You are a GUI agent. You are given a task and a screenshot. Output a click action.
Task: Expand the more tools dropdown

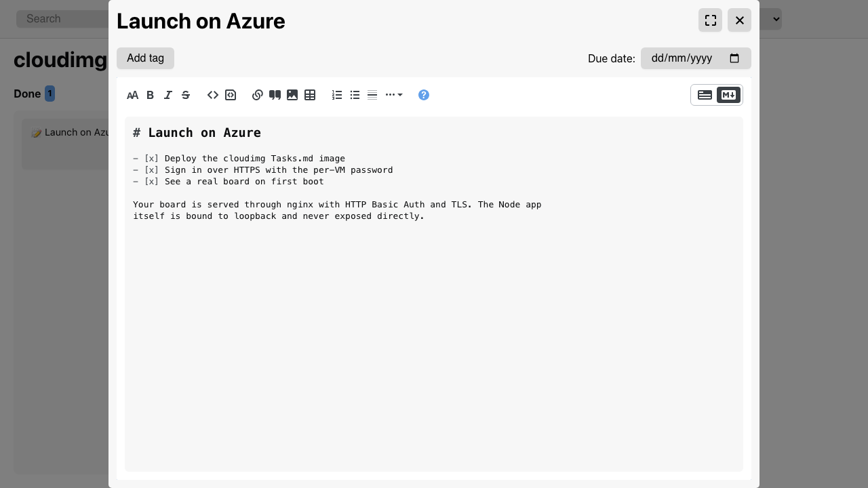(x=394, y=95)
